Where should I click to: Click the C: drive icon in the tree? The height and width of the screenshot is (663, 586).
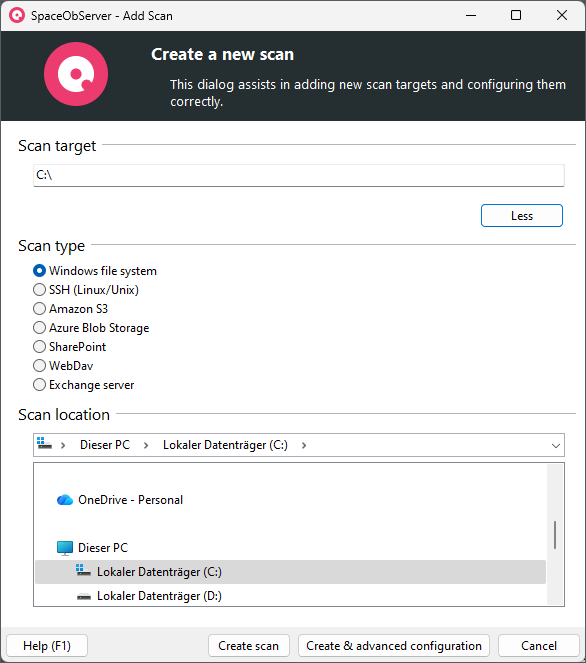pyautogui.click(x=83, y=571)
